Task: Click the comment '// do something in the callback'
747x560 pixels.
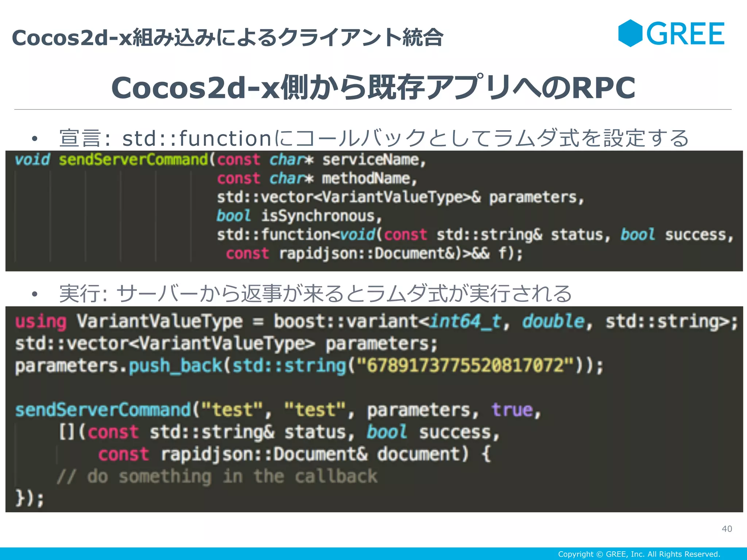Action: [217, 477]
